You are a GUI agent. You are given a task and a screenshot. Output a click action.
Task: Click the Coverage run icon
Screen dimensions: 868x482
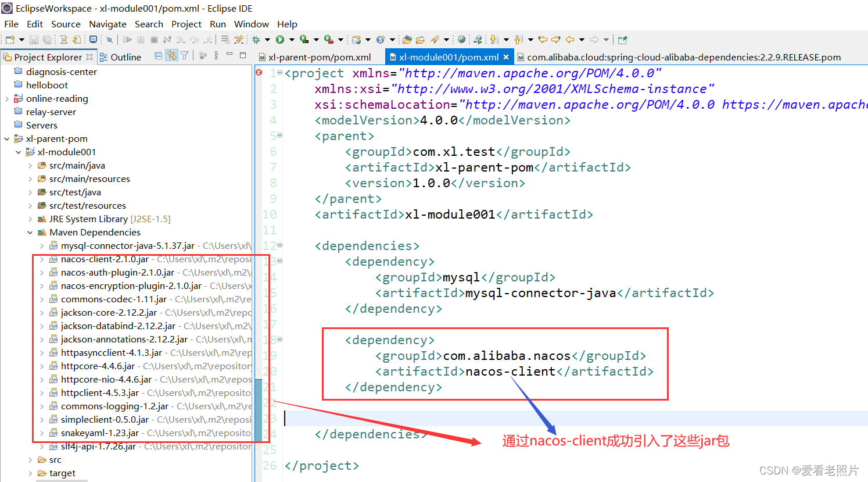[x=304, y=40]
